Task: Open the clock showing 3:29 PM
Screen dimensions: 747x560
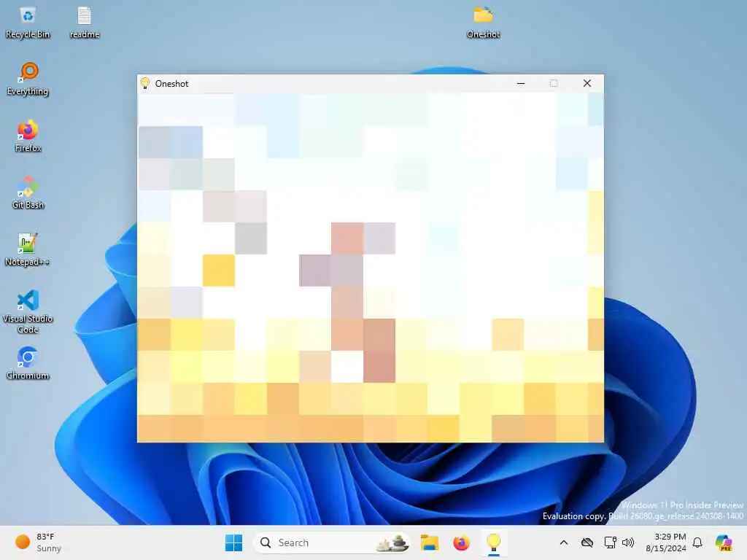Action: click(x=665, y=542)
